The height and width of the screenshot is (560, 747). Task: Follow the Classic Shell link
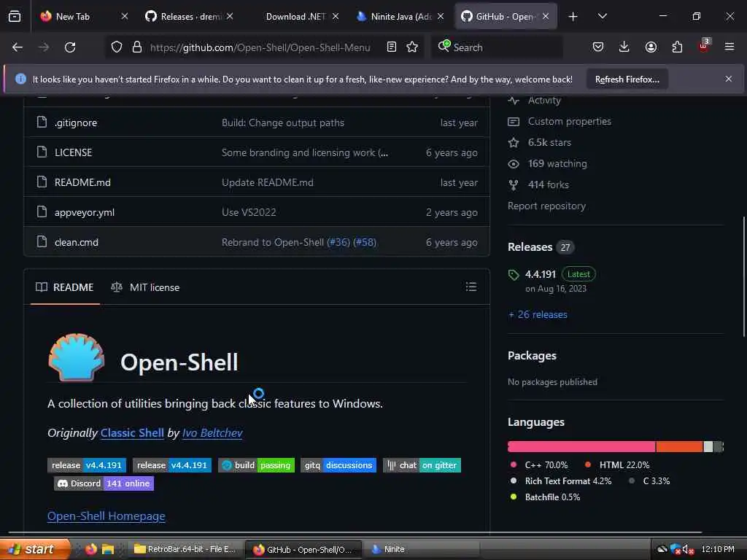coord(132,433)
